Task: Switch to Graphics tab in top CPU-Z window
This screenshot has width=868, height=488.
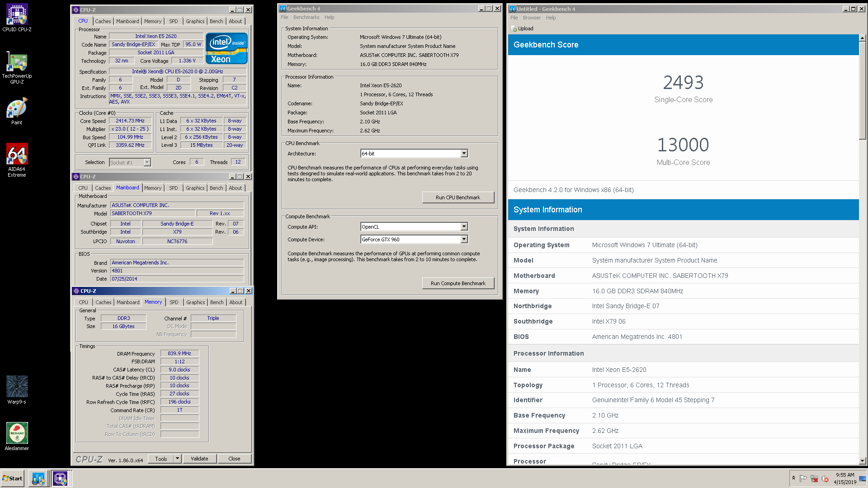Action: tap(195, 21)
